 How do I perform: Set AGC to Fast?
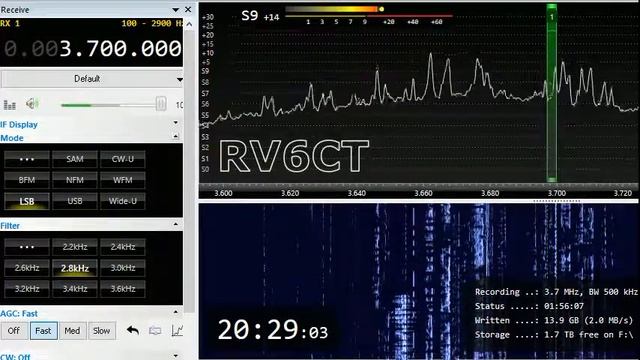tap(43, 331)
